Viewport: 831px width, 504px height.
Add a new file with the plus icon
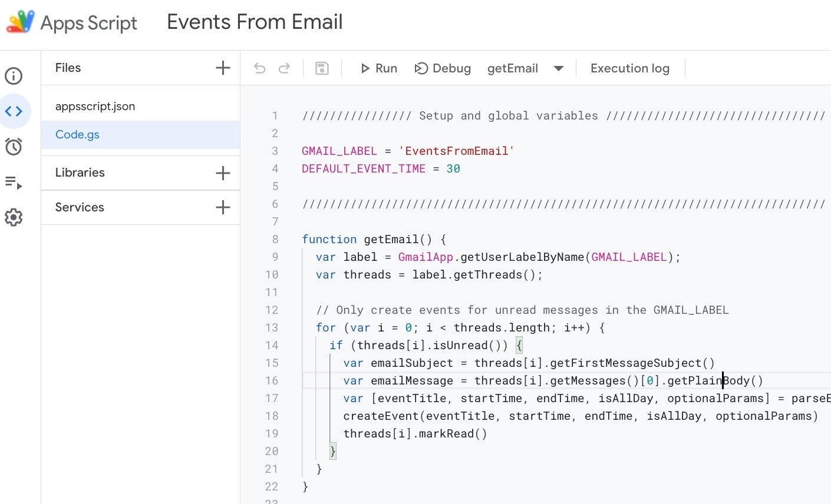pyautogui.click(x=222, y=67)
